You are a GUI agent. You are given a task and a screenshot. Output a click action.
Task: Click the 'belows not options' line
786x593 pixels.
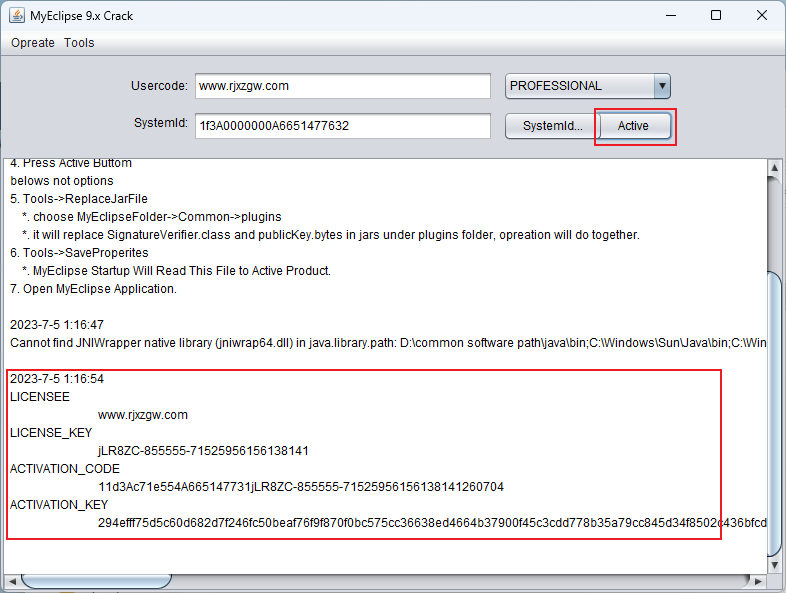(62, 181)
